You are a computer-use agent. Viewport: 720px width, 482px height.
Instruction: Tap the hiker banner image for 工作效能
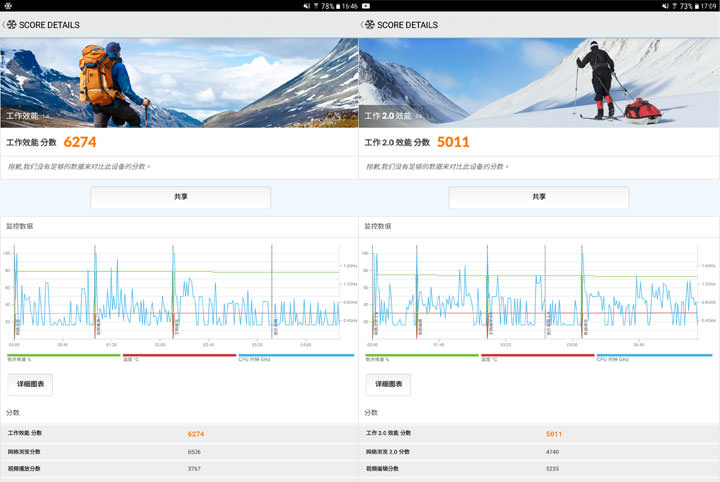178,82
